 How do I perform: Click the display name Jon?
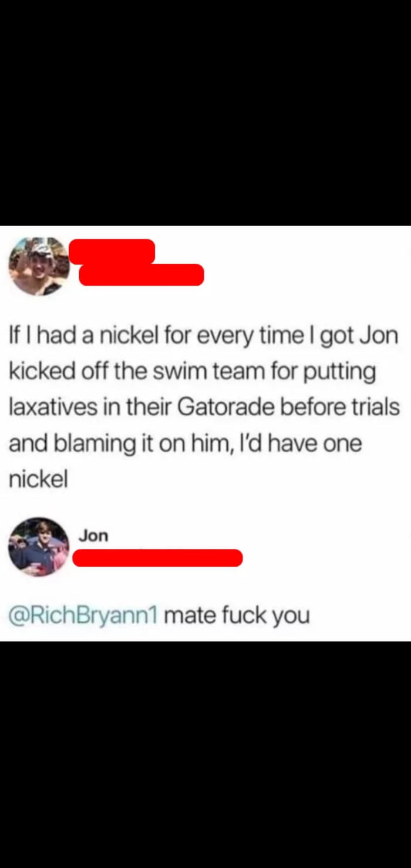pos(93,535)
